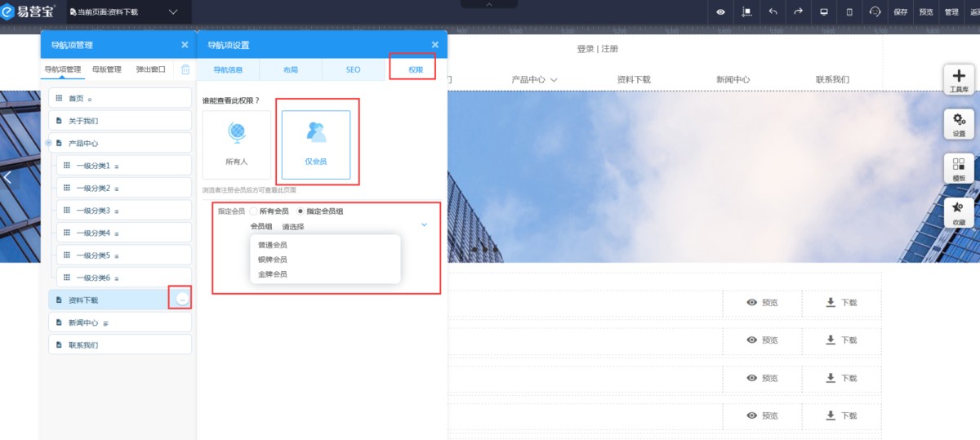Switch to mobile view icon
The height and width of the screenshot is (440, 980).
pos(849,12)
